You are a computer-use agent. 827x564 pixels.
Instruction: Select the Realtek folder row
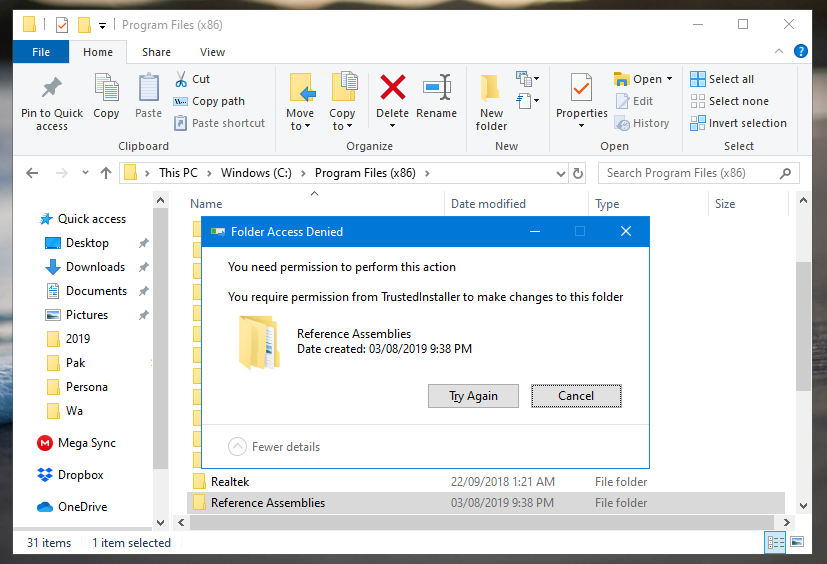485,482
